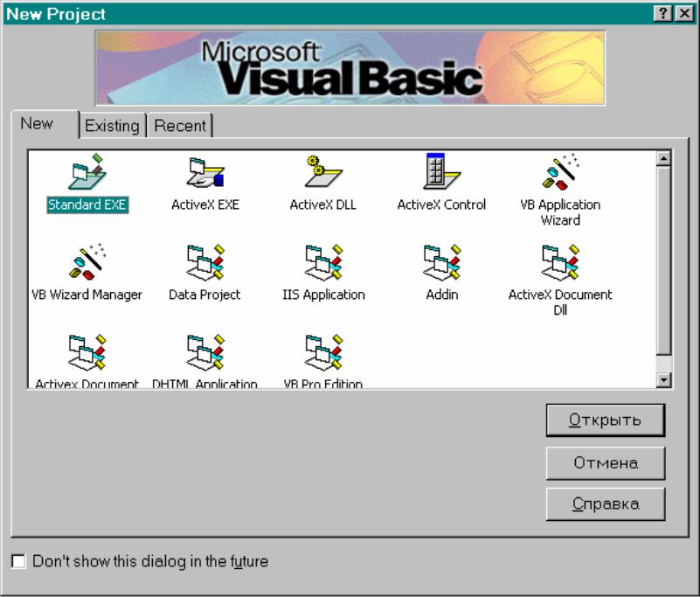Pick the Data Project icon
The height and width of the screenshot is (597, 700).
pos(205,262)
